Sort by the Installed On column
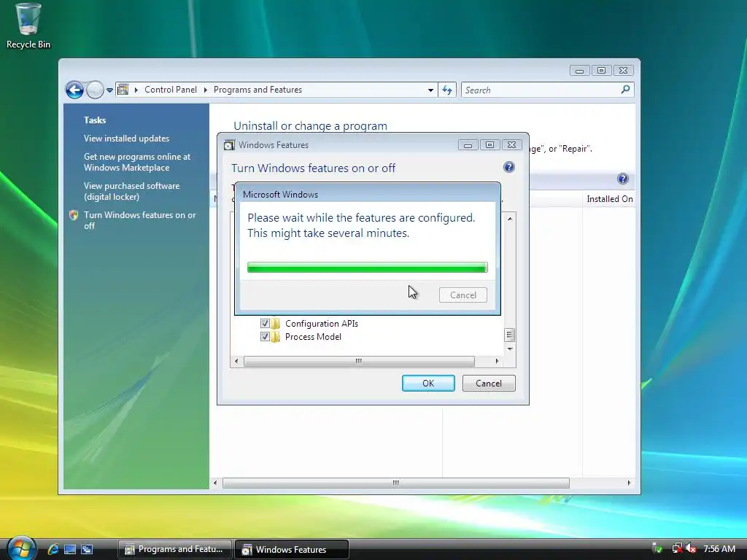The width and height of the screenshot is (747, 560). pos(610,199)
